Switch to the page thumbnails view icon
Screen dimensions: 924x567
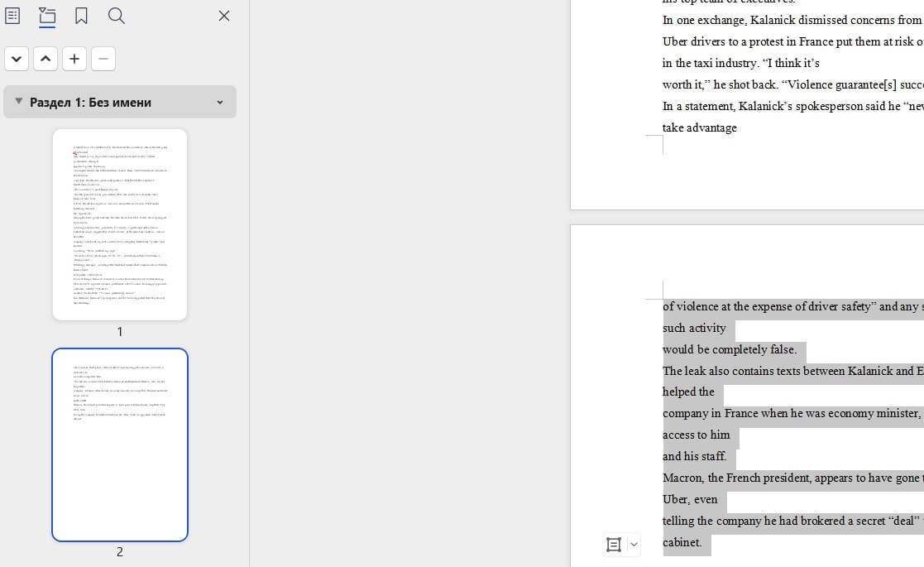(47, 17)
